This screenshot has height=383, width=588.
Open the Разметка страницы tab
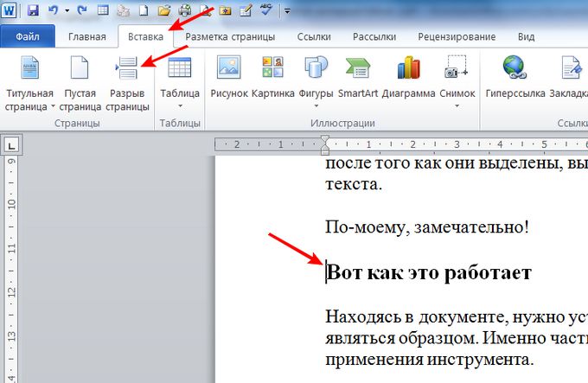pyautogui.click(x=230, y=37)
